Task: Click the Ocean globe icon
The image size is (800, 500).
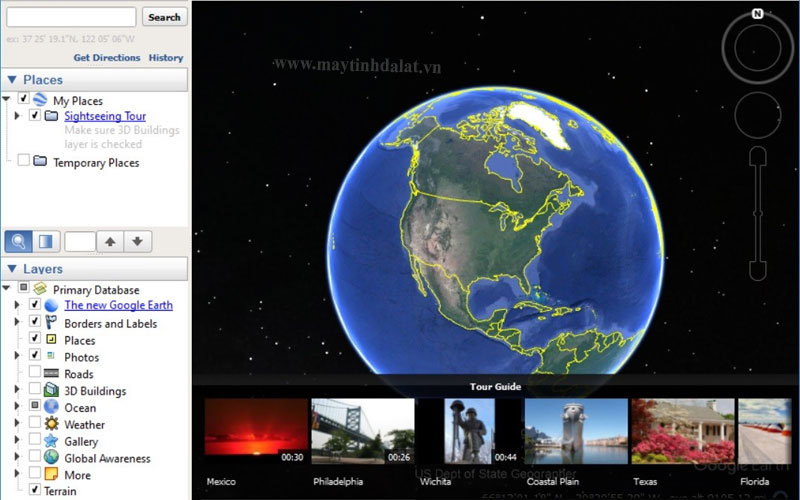Action: 51,407
